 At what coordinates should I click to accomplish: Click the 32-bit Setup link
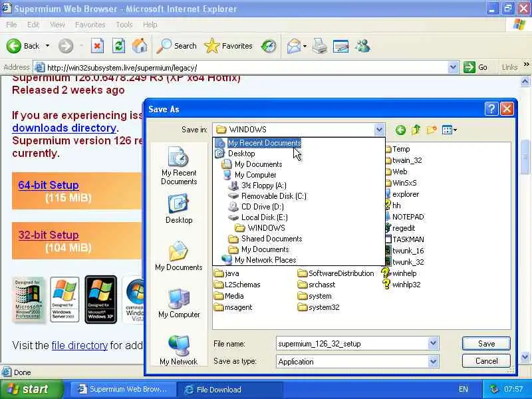pyautogui.click(x=49, y=235)
